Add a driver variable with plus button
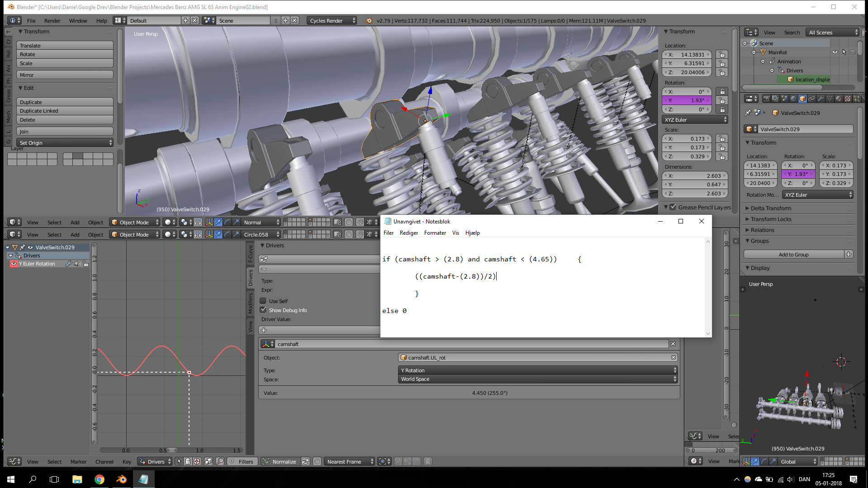This screenshot has height=488, width=868. (x=264, y=330)
